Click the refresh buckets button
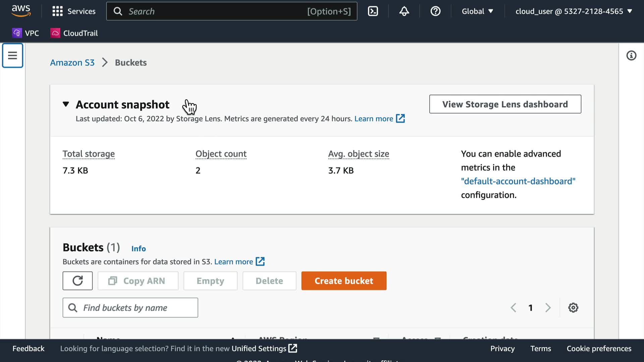Viewport: 644px width, 362px height. [x=77, y=281]
